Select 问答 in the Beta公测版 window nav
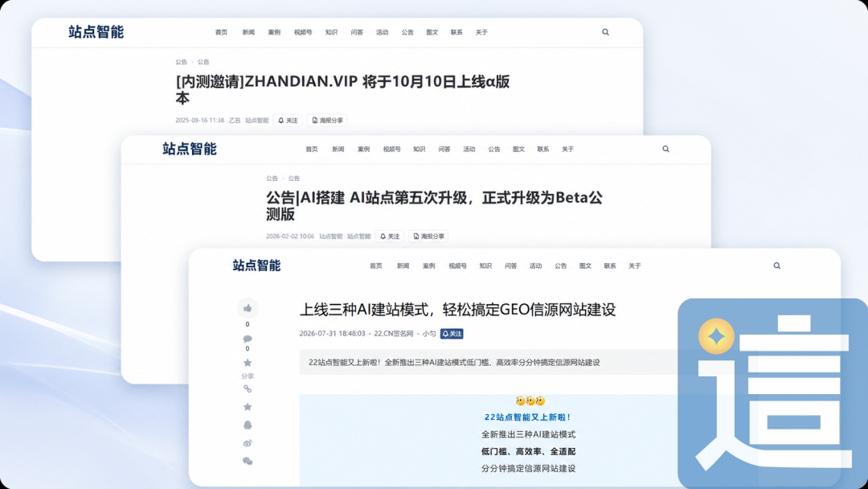 (x=444, y=149)
